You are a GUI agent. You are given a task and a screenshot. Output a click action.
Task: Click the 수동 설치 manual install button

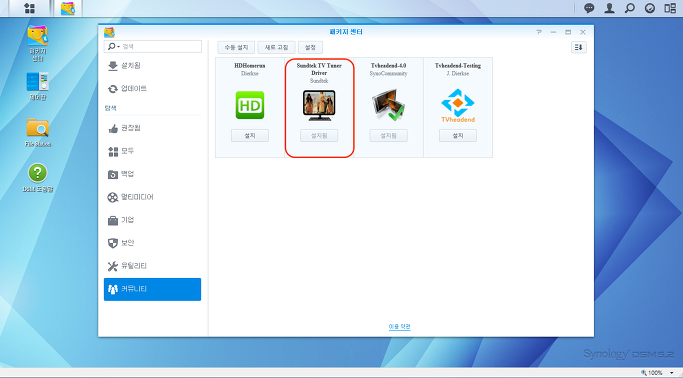[x=236, y=47]
